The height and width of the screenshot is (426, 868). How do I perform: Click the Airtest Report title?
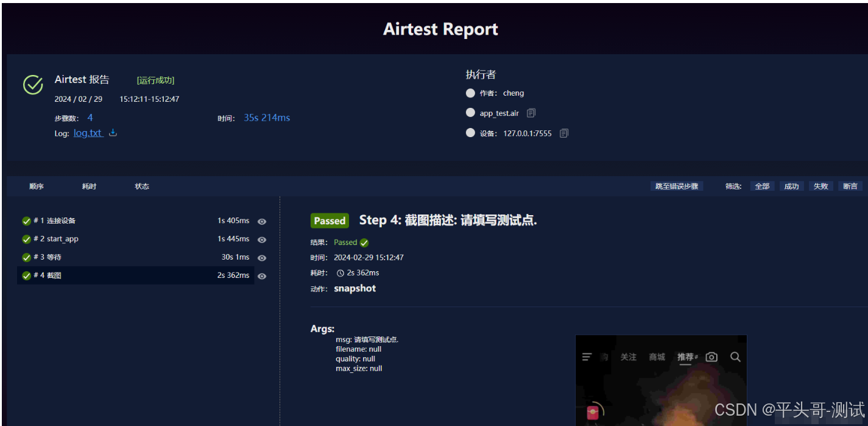pos(440,29)
